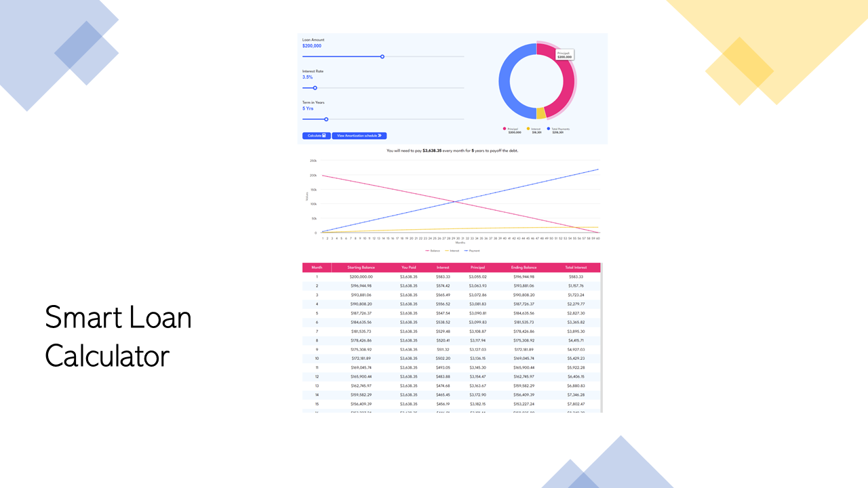This screenshot has height=488, width=868.
Task: Toggle Total Payments legend dot under donut
Action: (x=547, y=128)
